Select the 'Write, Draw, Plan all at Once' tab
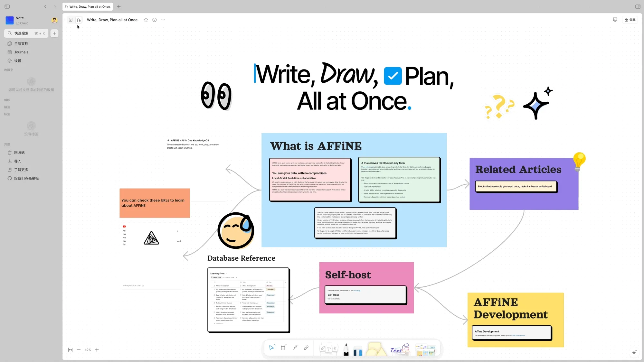This screenshot has height=362, width=644. point(87,6)
